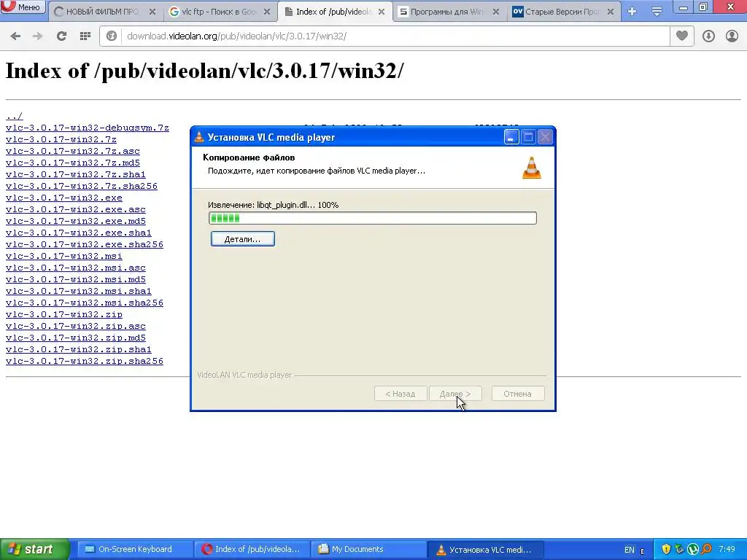Open the user account profile icon

[x=732, y=36]
